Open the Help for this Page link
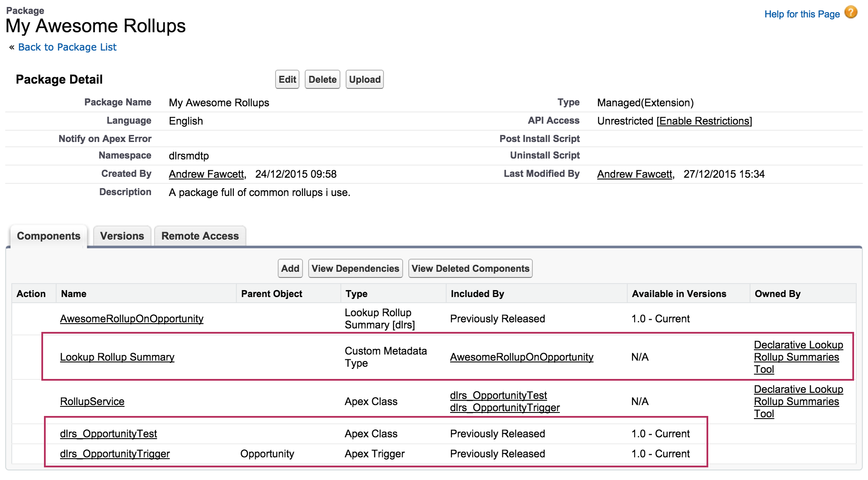Image resolution: width=868 pixels, height=480 pixels. pos(801,14)
